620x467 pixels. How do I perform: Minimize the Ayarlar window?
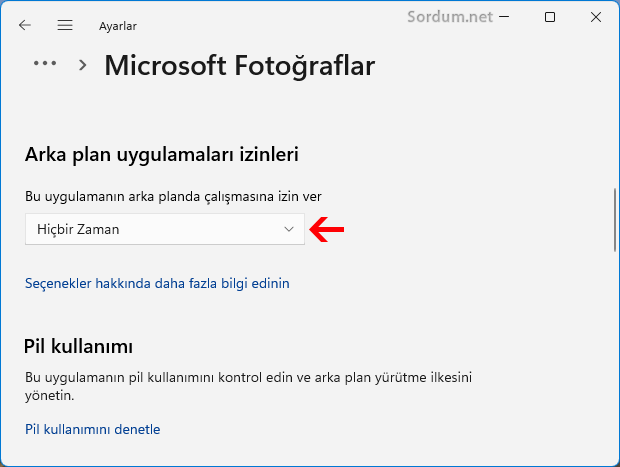point(504,17)
